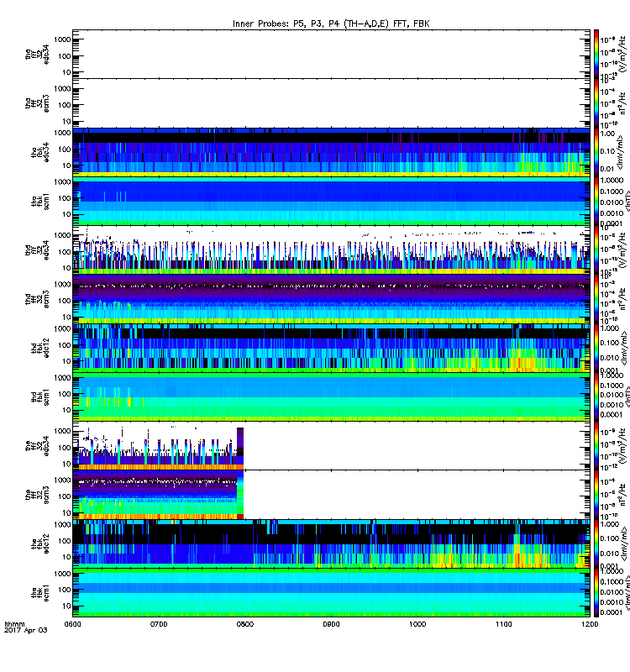
Task: Click the '0700' time axis label
Action: [159, 624]
